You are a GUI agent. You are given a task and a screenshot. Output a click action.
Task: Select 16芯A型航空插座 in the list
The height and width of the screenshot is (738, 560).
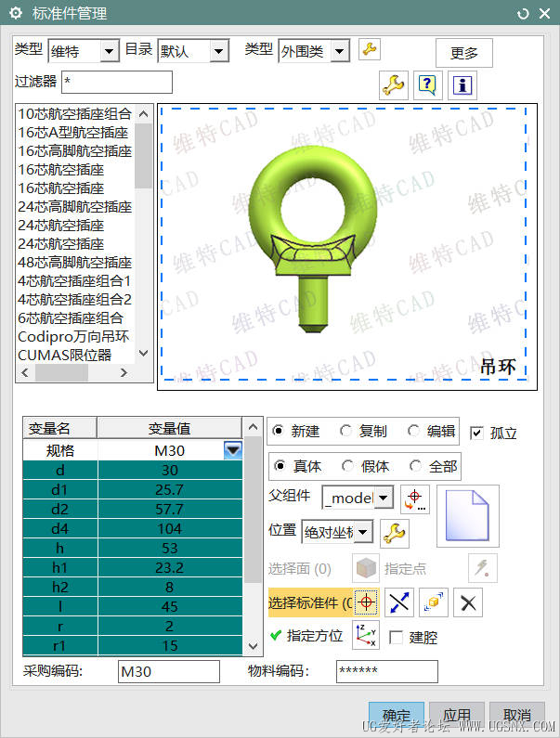[75, 132]
